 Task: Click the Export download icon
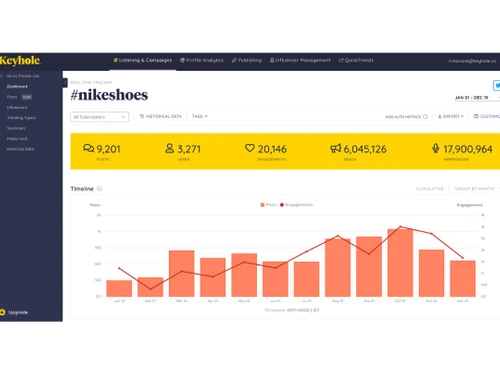(440, 116)
